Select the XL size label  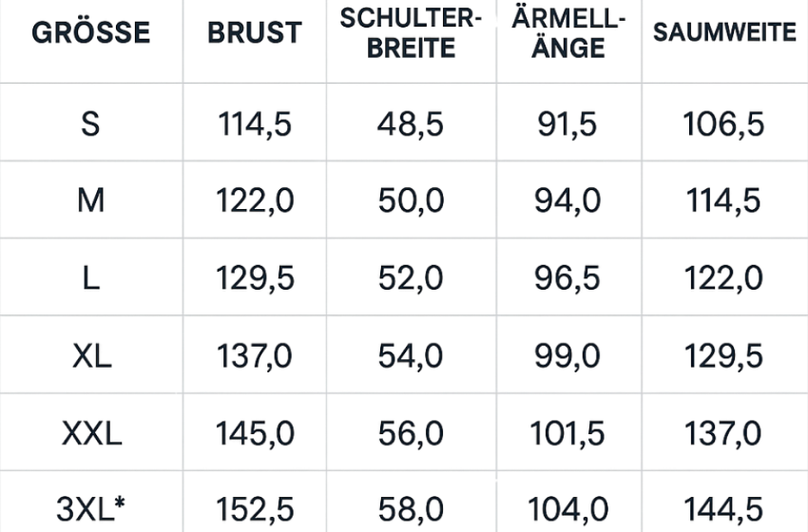click(x=91, y=356)
